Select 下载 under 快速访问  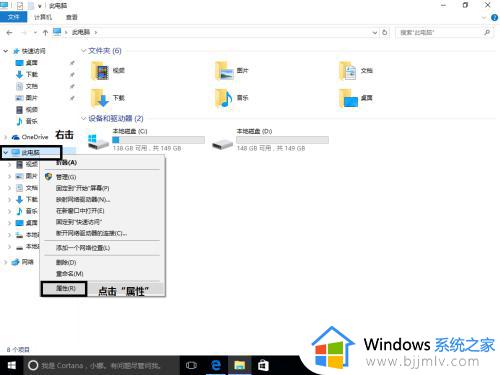[x=27, y=74]
